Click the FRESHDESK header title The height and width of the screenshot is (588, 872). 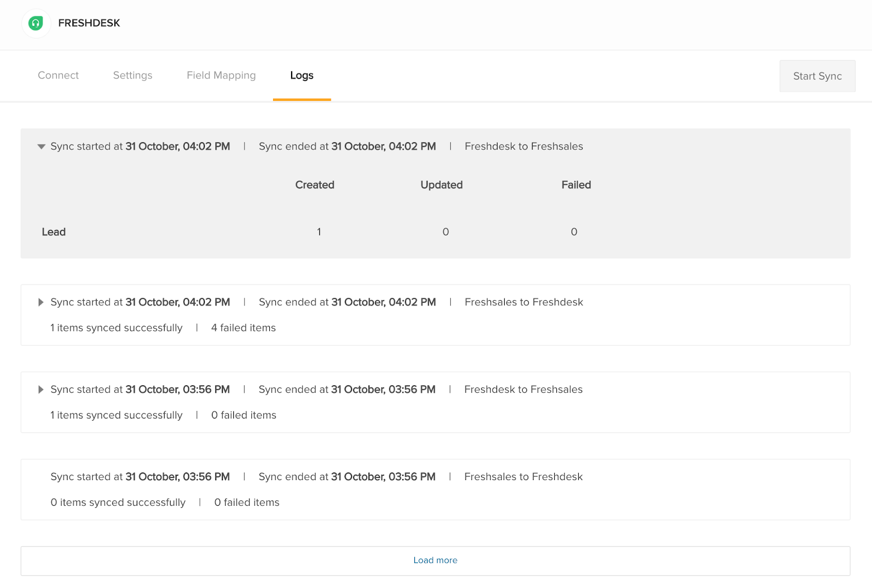point(89,23)
